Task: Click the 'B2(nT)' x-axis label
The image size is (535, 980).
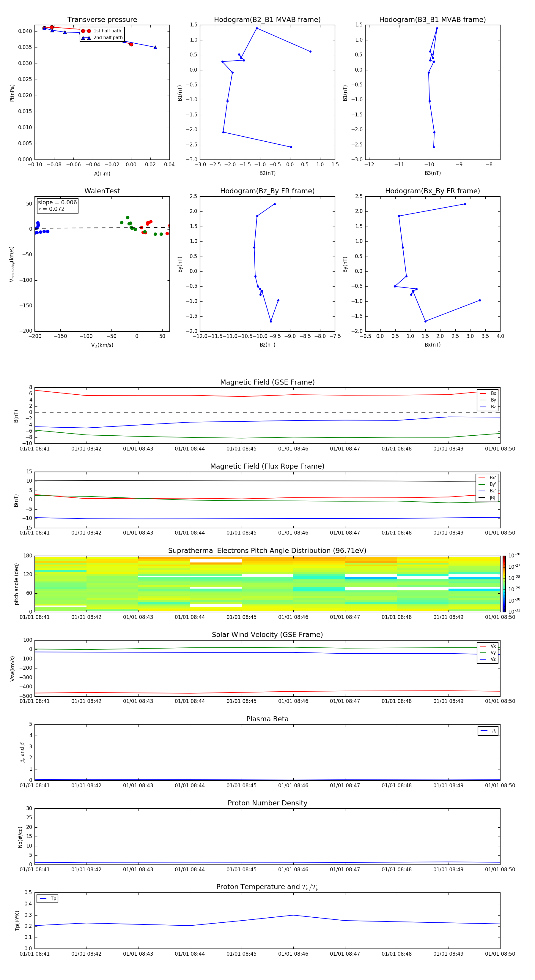Action: (x=267, y=173)
